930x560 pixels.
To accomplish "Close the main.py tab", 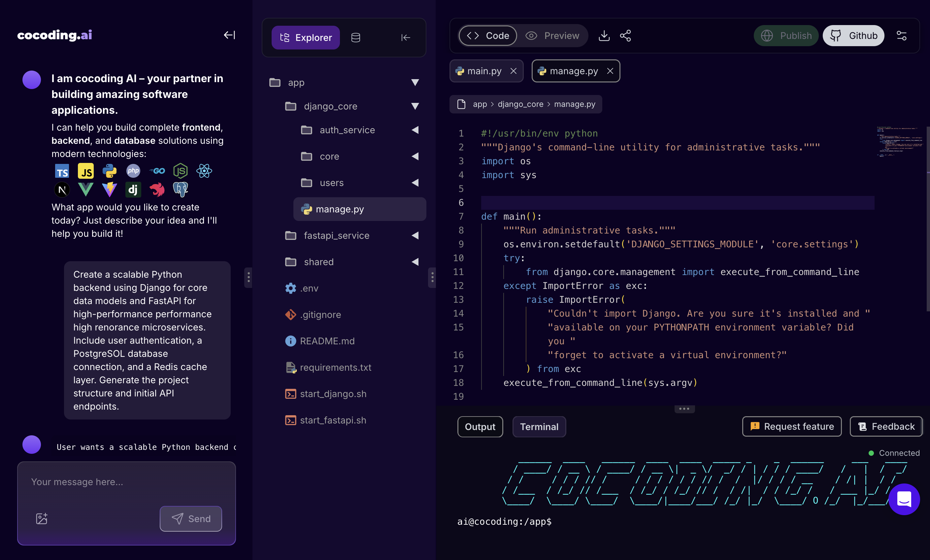I will pyautogui.click(x=513, y=71).
